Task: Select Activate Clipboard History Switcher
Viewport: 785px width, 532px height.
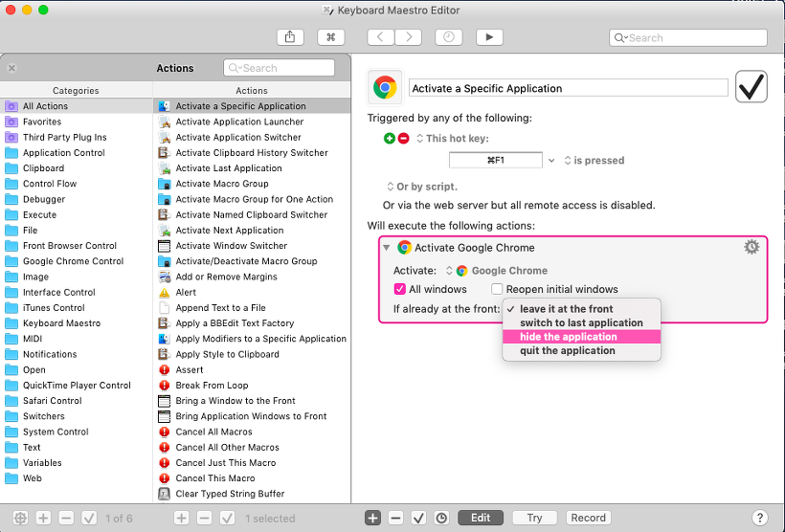Action: tap(252, 153)
